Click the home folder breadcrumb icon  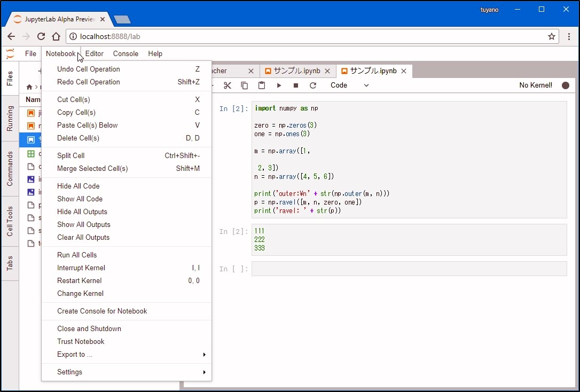[29, 87]
